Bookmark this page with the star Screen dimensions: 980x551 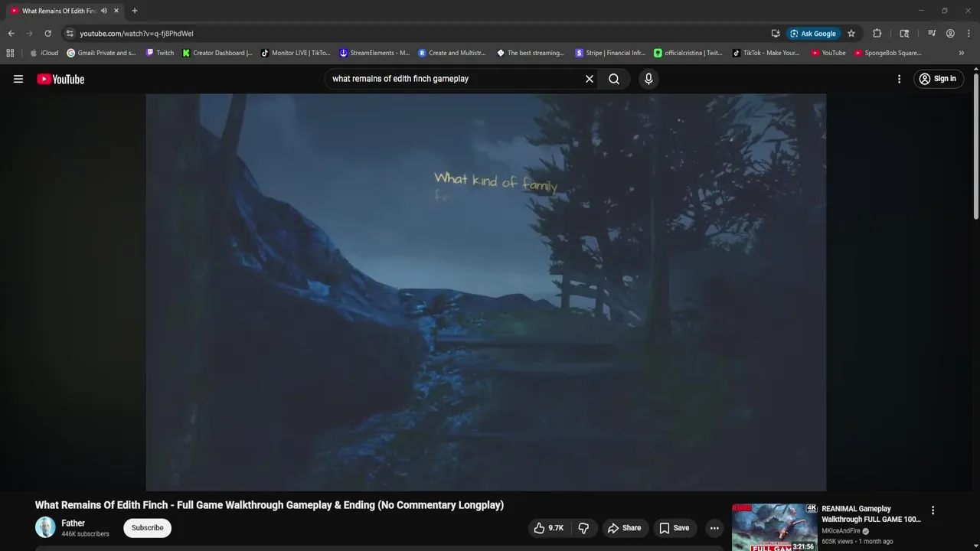851,34
